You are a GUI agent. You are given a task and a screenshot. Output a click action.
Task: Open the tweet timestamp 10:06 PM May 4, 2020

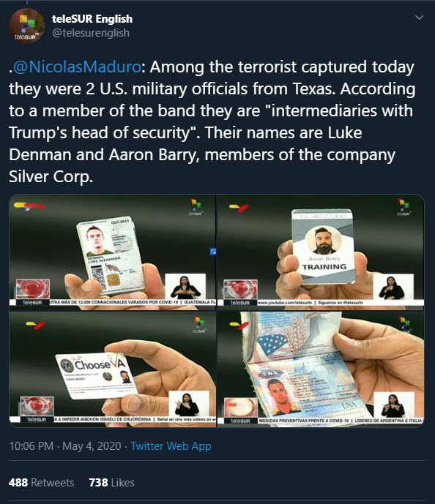(x=65, y=446)
